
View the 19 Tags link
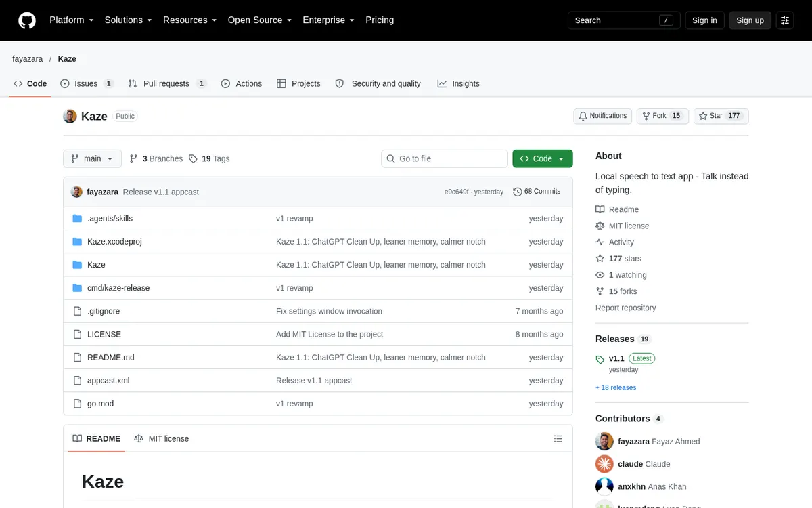(x=209, y=158)
